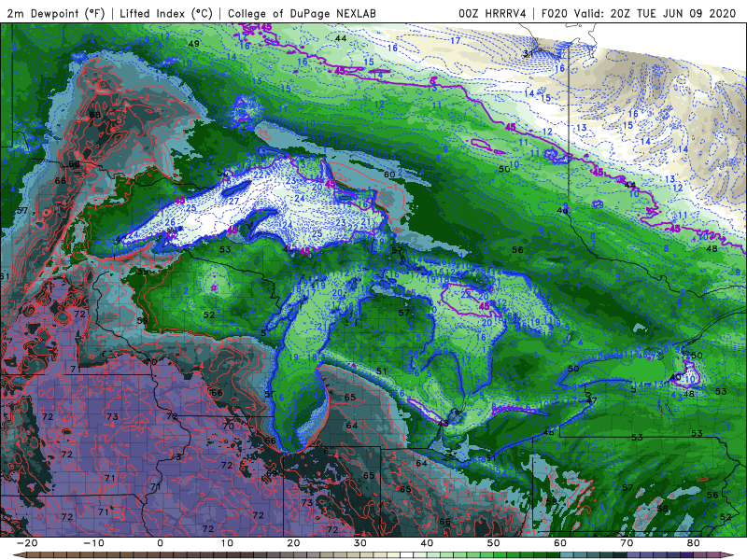Click the 30 label on the color scale
747x560 pixels.
(360, 543)
